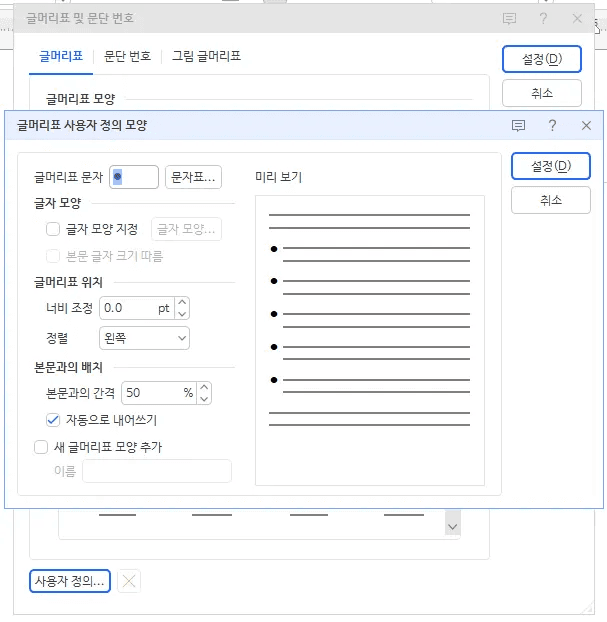The height and width of the screenshot is (622, 607).
Task: Click the 글자 모양... button
Action: tap(186, 229)
